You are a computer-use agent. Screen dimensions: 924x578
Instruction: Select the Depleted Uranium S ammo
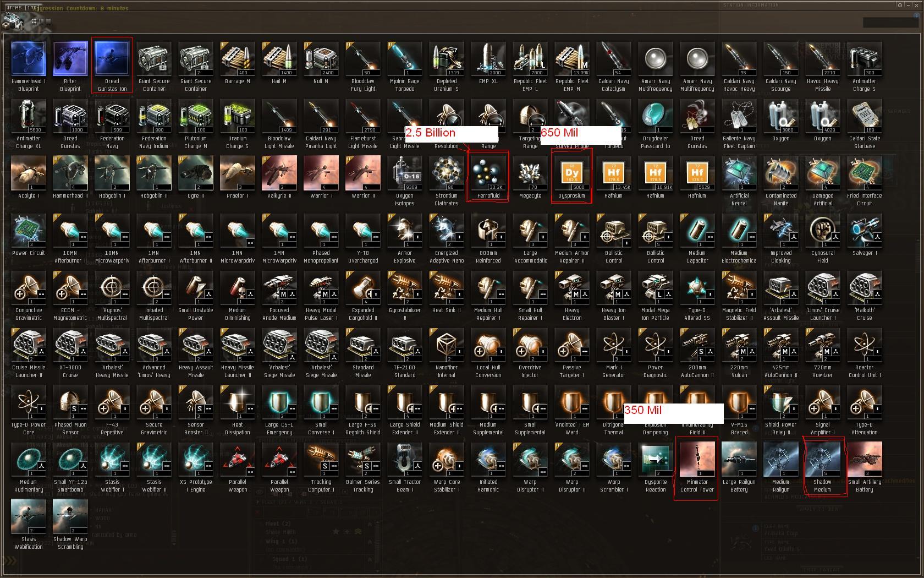pos(447,66)
